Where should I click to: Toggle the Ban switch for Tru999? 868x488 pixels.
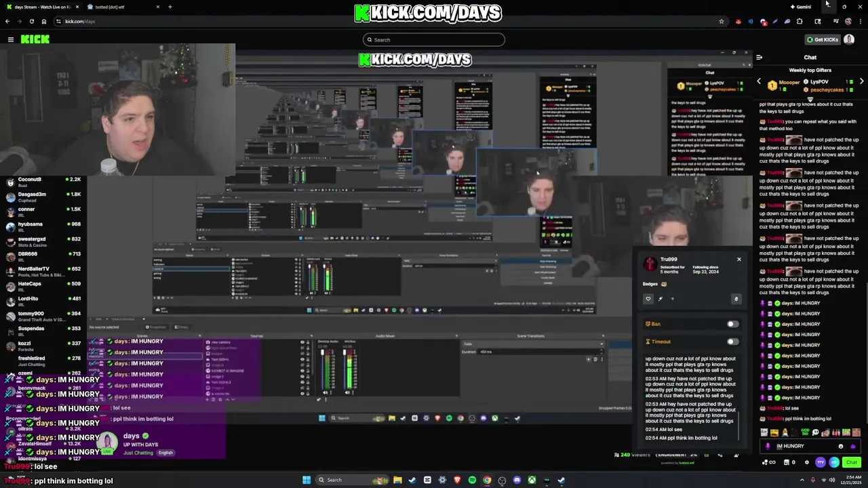click(x=732, y=324)
